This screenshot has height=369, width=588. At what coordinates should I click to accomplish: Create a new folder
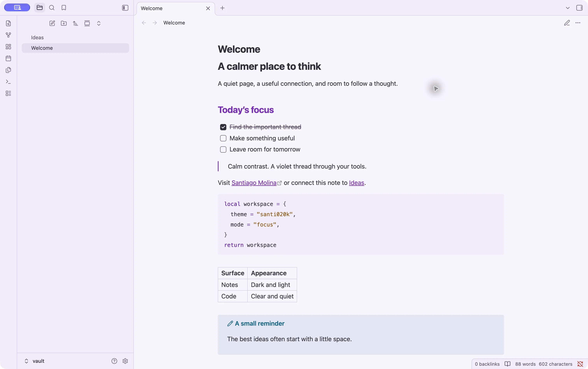pyautogui.click(x=64, y=24)
